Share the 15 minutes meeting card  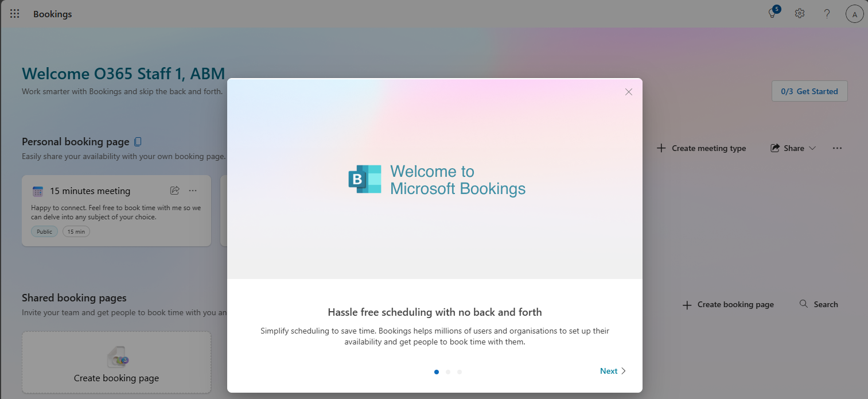[175, 191]
